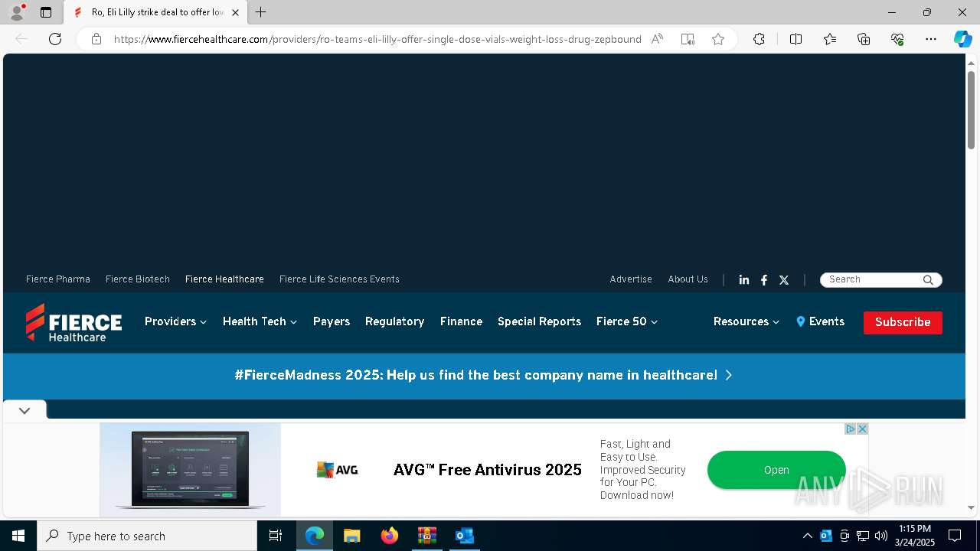This screenshot has height=551, width=980.
Task: Expand the Health Tech dropdown menu
Action: 260,322
